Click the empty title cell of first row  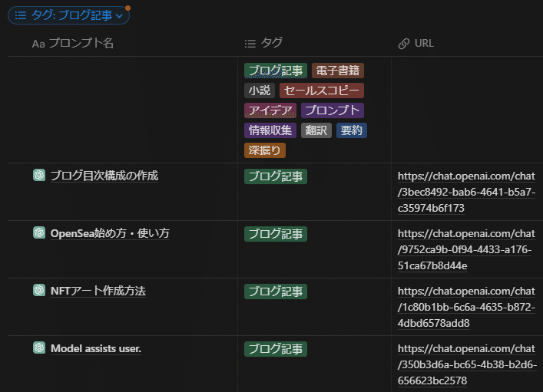point(123,110)
